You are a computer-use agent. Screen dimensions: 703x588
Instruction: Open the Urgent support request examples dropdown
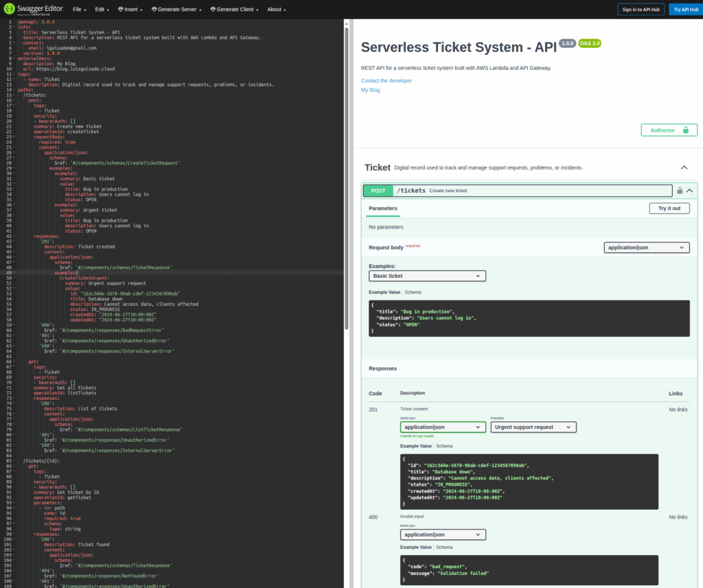(x=533, y=427)
